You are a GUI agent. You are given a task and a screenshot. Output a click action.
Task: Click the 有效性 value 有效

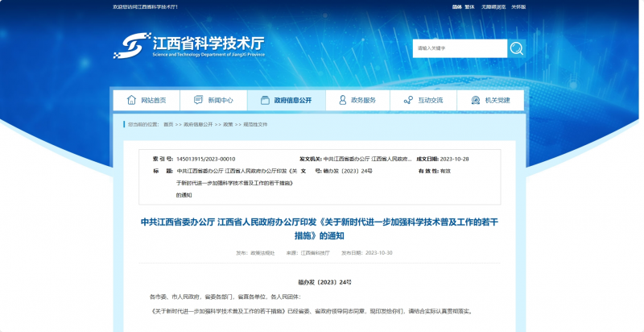tap(445, 172)
